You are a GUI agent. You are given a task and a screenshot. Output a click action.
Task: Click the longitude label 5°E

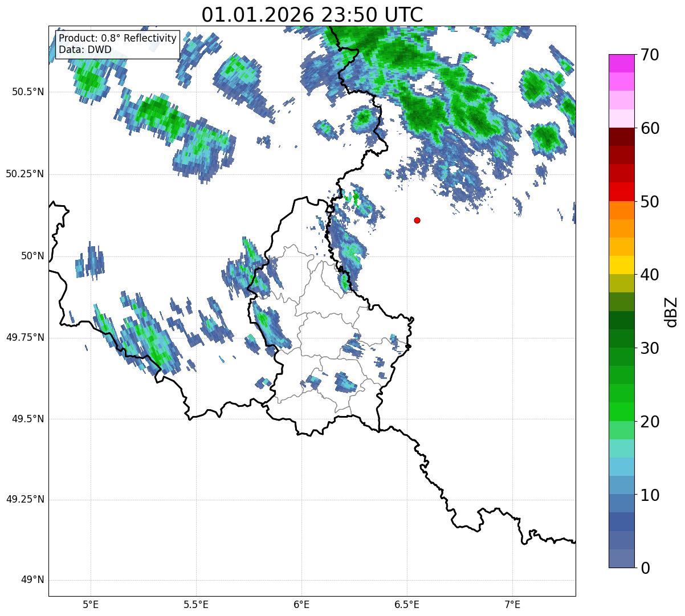[x=91, y=604]
